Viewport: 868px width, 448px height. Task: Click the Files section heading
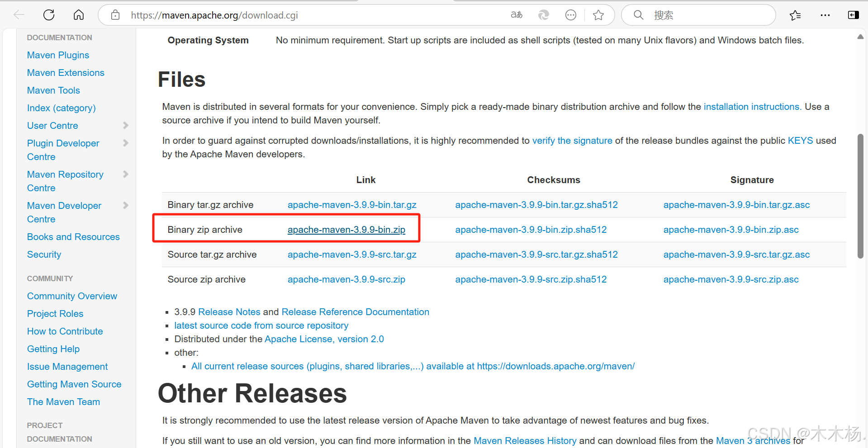point(182,80)
